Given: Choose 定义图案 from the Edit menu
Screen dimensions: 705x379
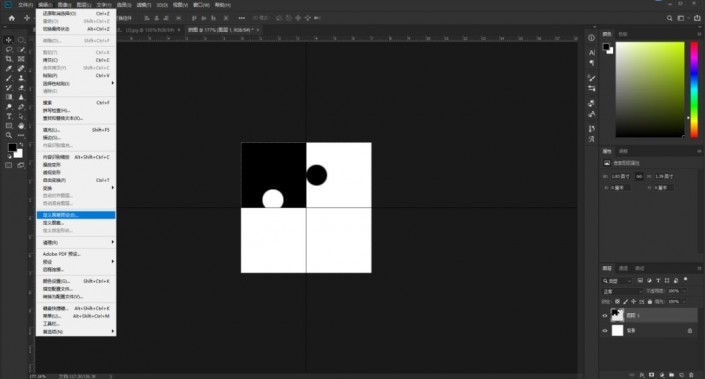Looking at the screenshot, I should pyautogui.click(x=76, y=223).
